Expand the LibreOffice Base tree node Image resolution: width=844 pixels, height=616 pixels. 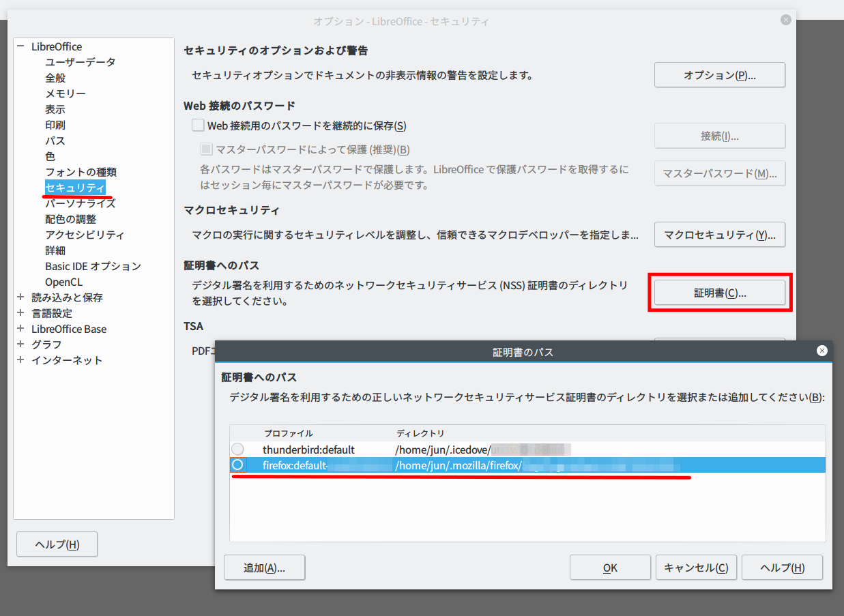[x=20, y=329]
